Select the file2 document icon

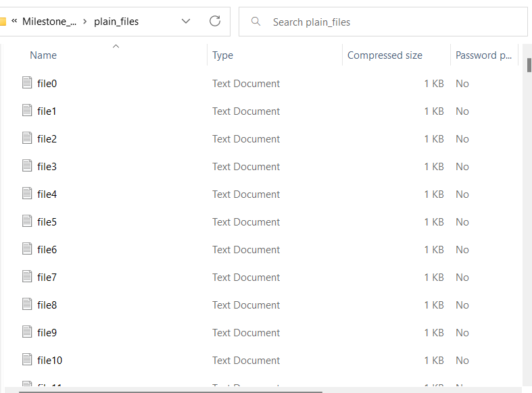tap(27, 138)
